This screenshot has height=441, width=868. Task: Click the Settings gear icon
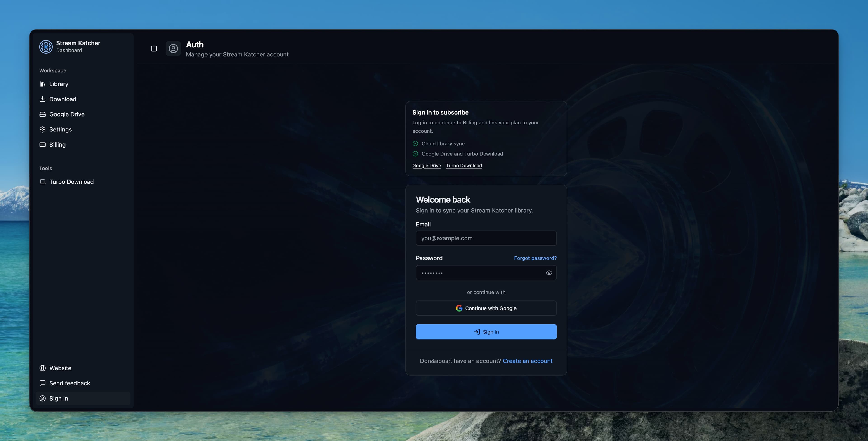42,129
